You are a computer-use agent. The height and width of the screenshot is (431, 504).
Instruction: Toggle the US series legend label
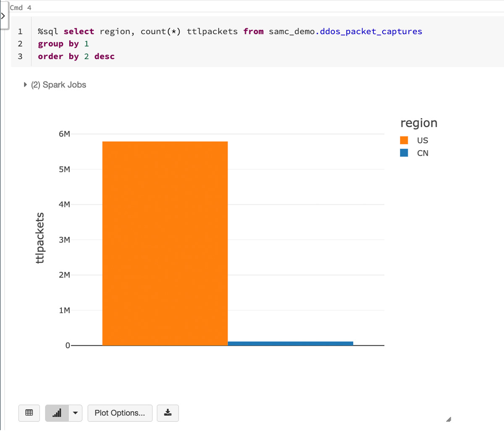click(x=423, y=141)
